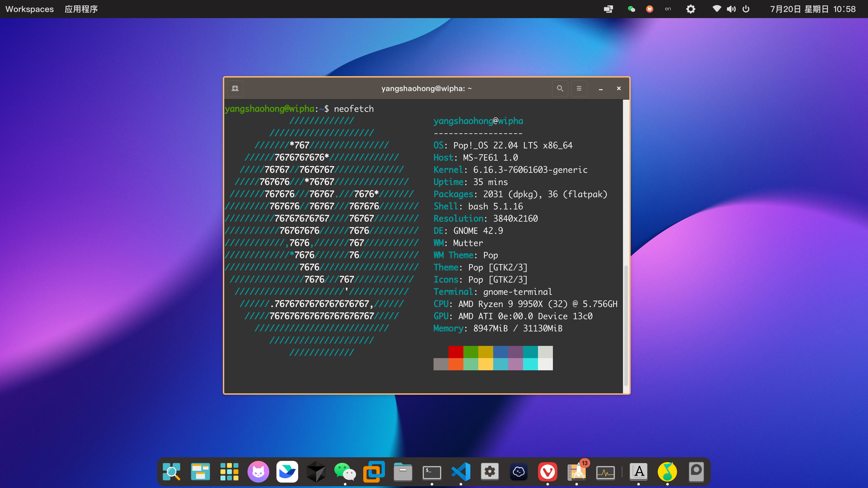Open a new terminal tab

pos(235,88)
